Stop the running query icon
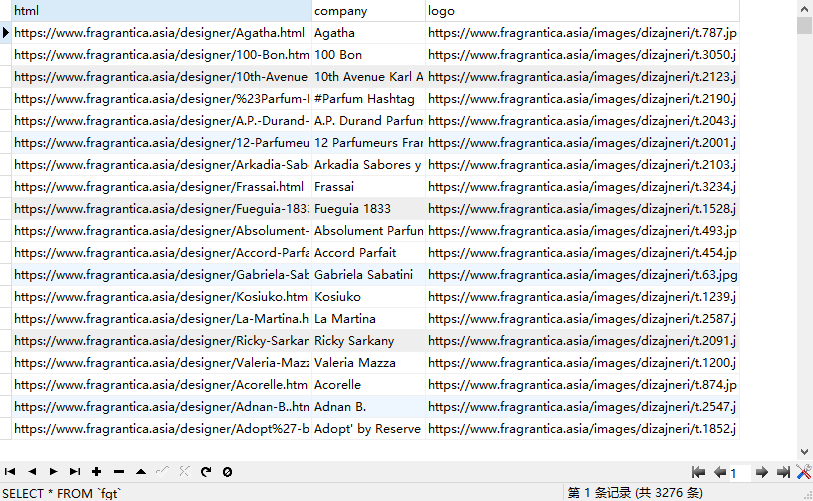 (227, 471)
